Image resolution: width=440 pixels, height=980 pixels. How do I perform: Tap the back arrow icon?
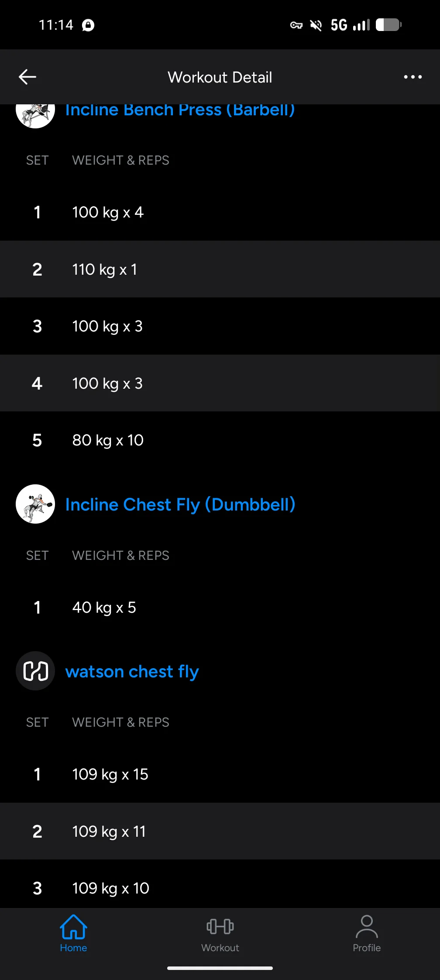tap(27, 77)
